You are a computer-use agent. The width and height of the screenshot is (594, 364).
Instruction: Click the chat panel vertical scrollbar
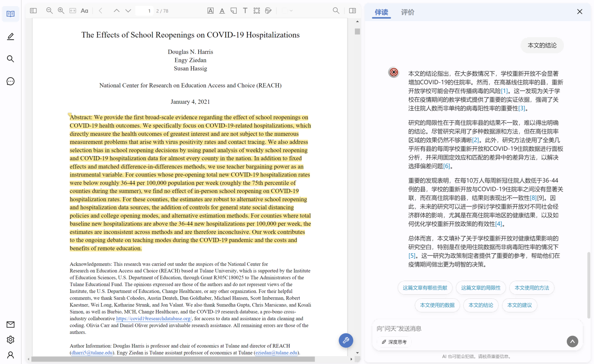(x=589, y=285)
